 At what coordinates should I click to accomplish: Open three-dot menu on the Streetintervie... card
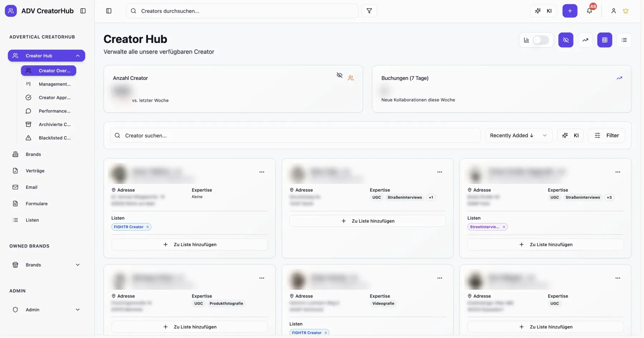(x=618, y=172)
